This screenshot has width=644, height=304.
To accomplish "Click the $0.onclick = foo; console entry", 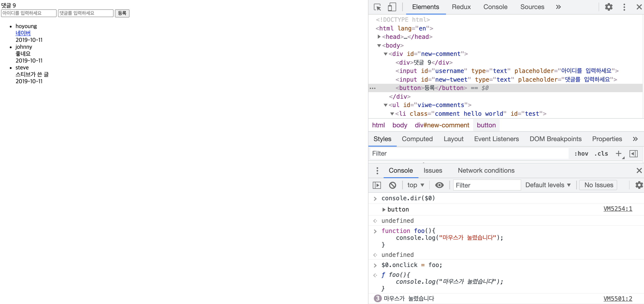I will 412,265.
